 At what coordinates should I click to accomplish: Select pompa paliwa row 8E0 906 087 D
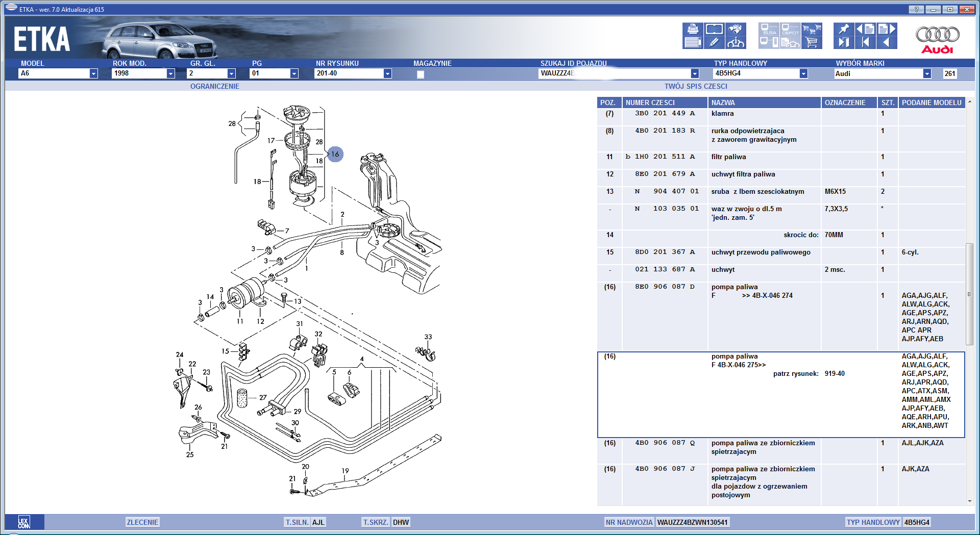point(781,316)
